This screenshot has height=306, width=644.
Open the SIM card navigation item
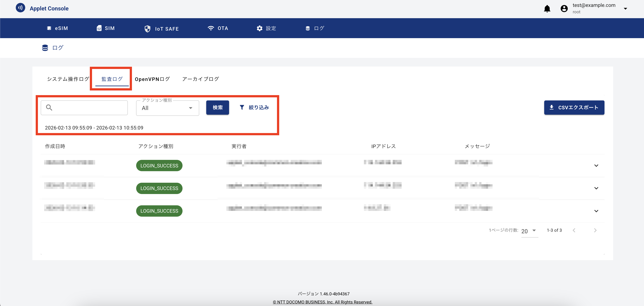pos(106,28)
